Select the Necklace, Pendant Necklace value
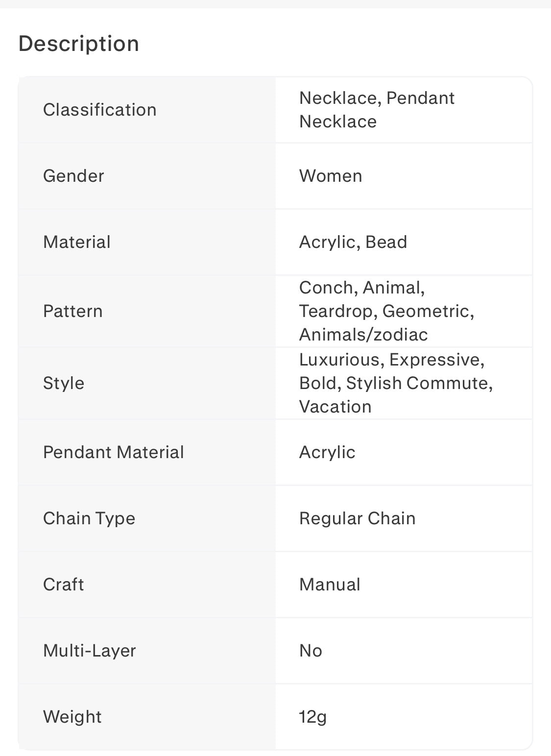The height and width of the screenshot is (756, 551). coord(377,110)
